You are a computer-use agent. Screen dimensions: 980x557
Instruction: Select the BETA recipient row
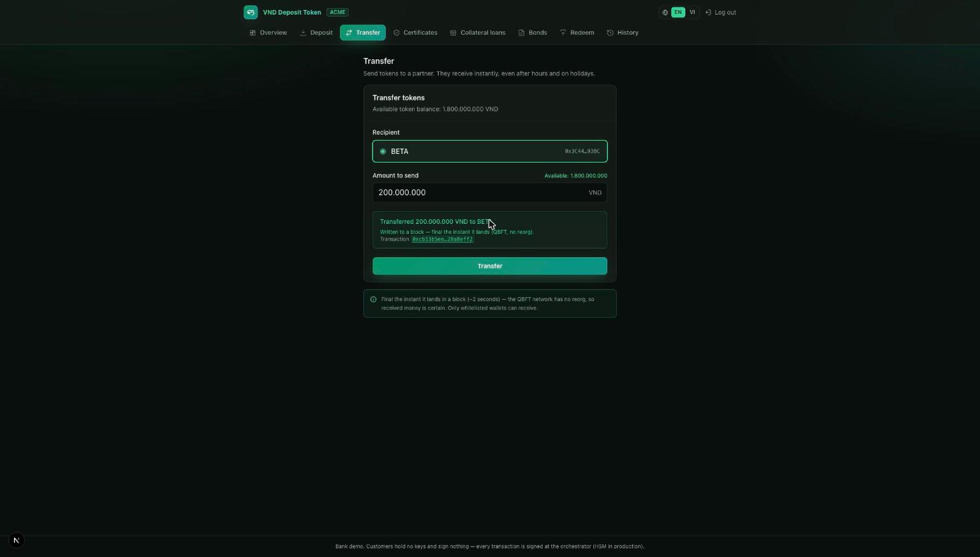click(490, 151)
